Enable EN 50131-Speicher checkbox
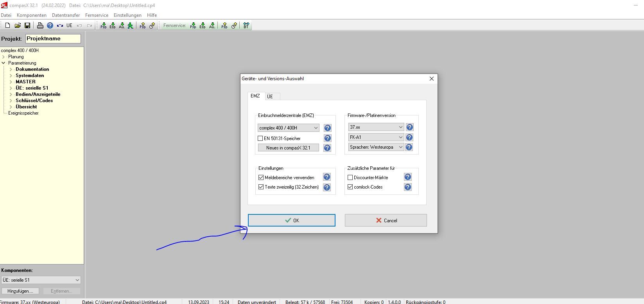The image size is (644, 304). tap(260, 138)
